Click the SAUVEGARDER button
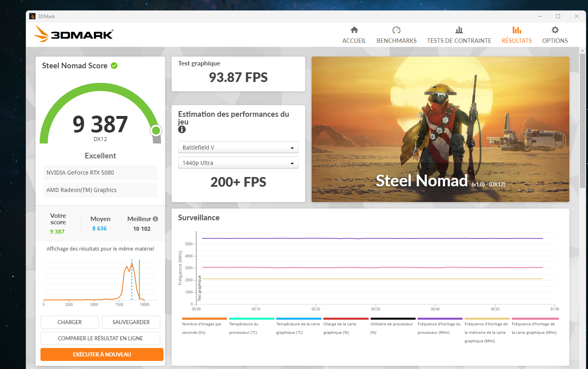The height and width of the screenshot is (369, 588). 131,322
